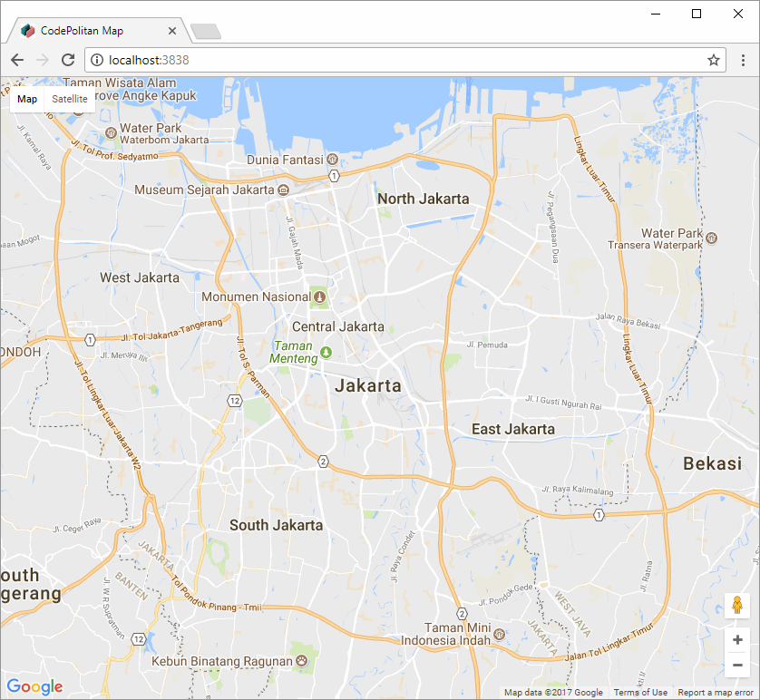Click the Jl. Ceger Raya road label
Viewport: 760px width, 700px height.
pos(77,525)
